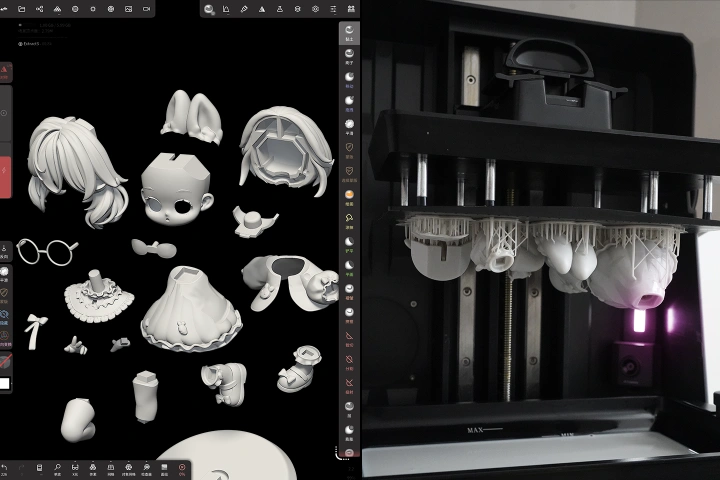Select the Smudge tool

pos(349,221)
